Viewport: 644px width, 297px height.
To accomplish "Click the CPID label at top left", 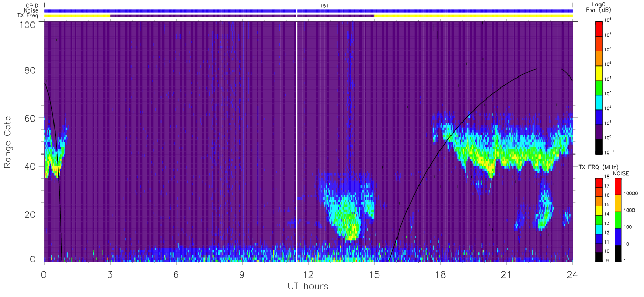I will pos(31,5).
